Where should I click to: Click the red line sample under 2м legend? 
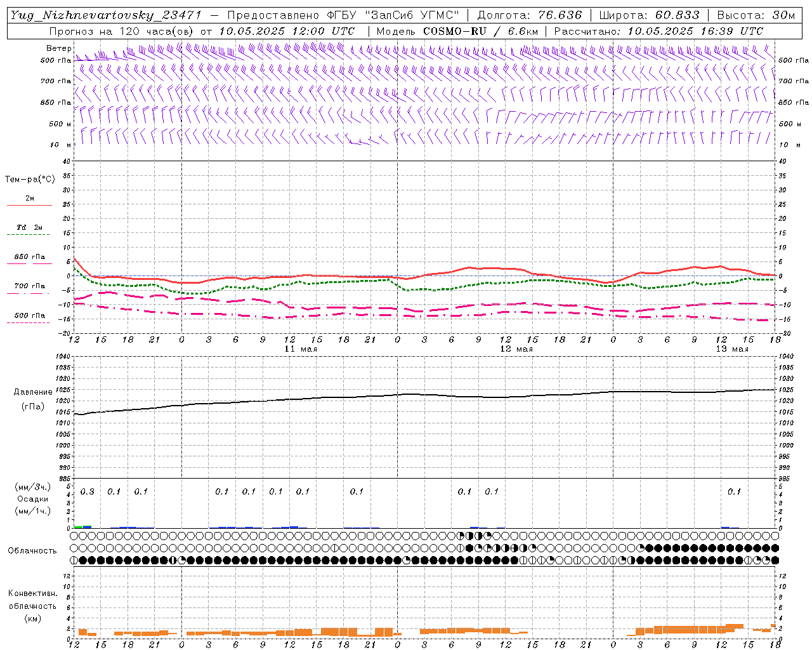click(29, 206)
